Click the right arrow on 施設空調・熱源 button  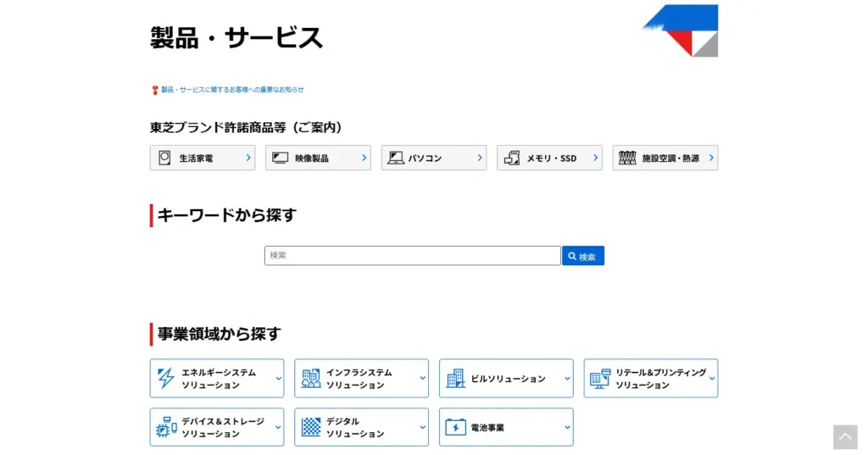pyautogui.click(x=711, y=158)
